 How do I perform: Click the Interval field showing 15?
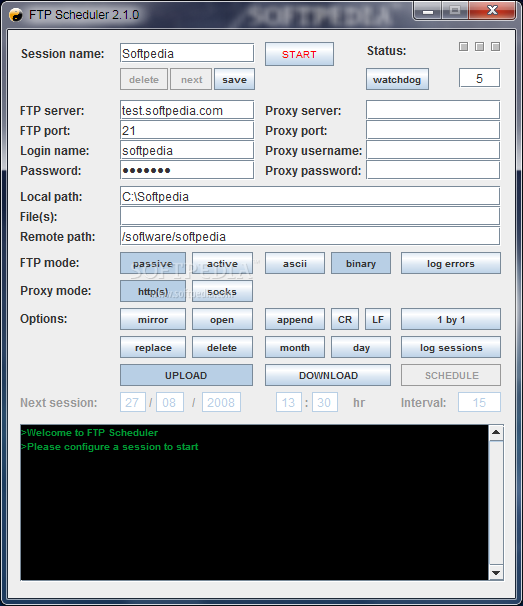click(x=479, y=402)
